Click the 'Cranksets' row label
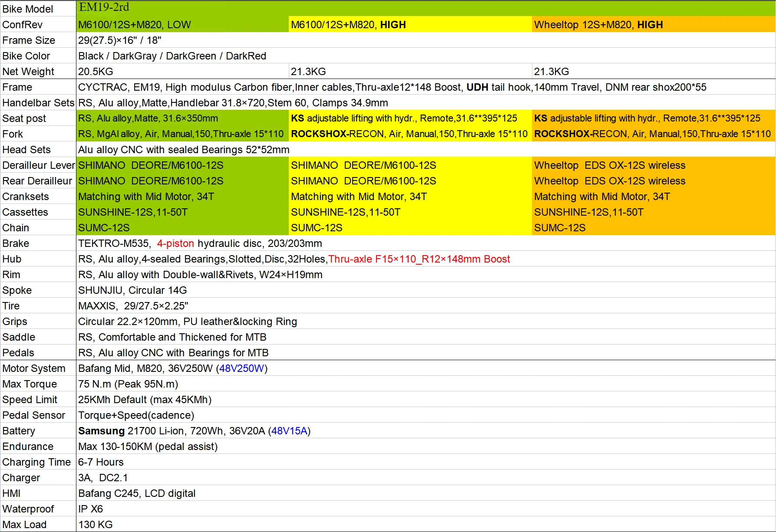The image size is (776, 532). (26, 197)
